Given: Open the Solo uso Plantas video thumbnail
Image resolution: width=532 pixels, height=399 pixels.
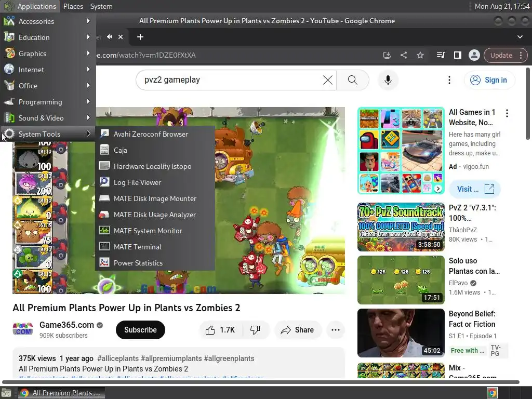Looking at the screenshot, I should click(401, 280).
